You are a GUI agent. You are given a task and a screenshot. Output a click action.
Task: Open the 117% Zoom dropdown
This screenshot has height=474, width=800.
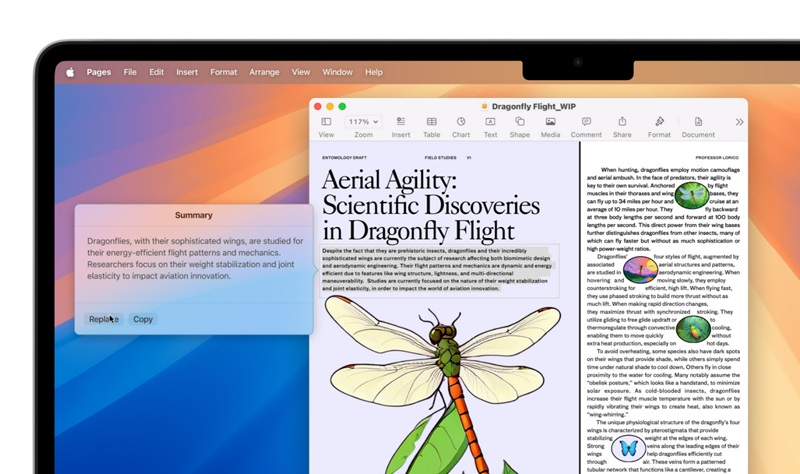(363, 121)
